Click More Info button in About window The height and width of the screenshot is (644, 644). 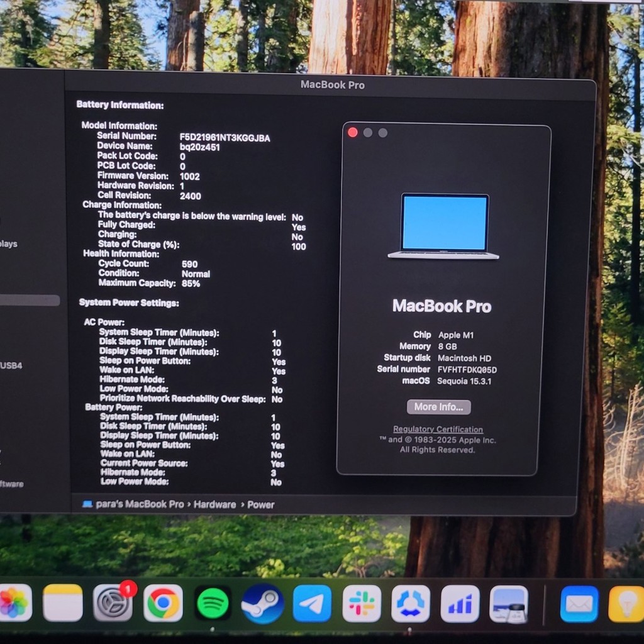point(438,407)
